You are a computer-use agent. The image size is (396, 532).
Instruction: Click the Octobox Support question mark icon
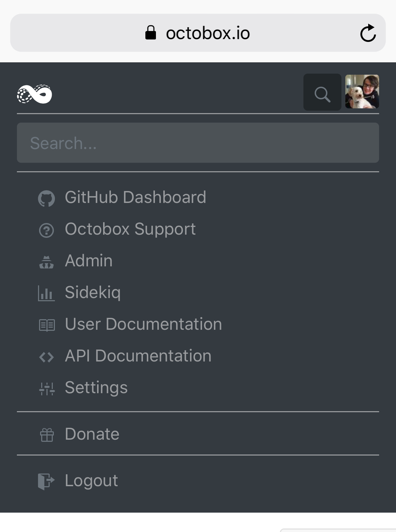(x=47, y=230)
